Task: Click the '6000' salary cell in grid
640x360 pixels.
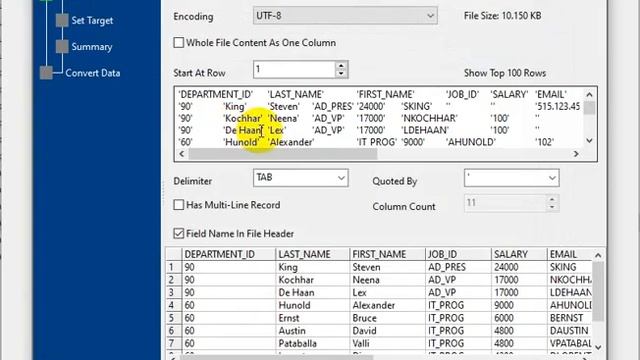Action: tap(519, 318)
